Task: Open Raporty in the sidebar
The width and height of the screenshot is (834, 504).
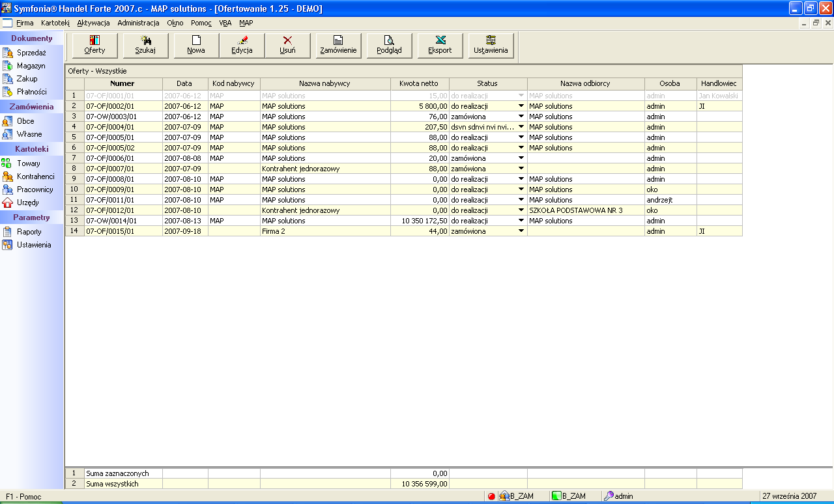Action: point(22,232)
